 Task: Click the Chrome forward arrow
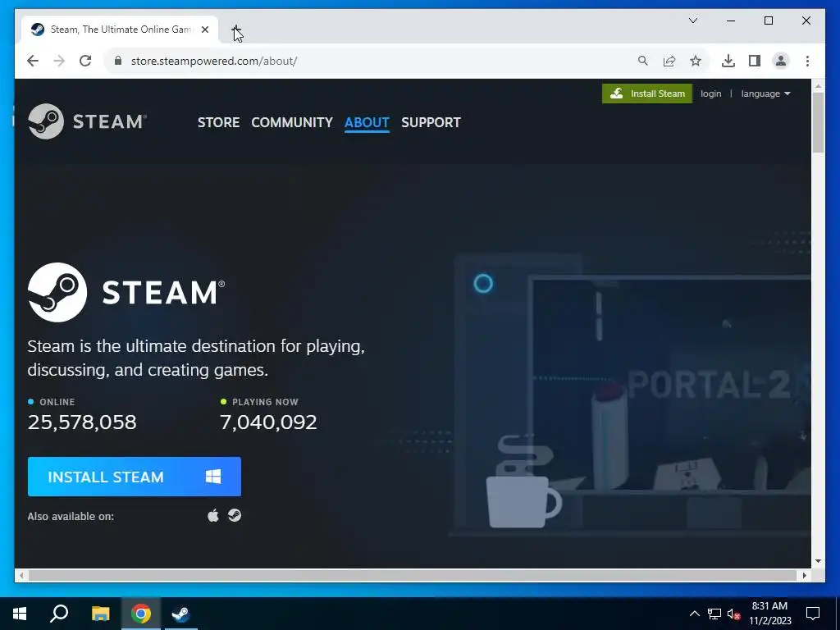point(59,61)
